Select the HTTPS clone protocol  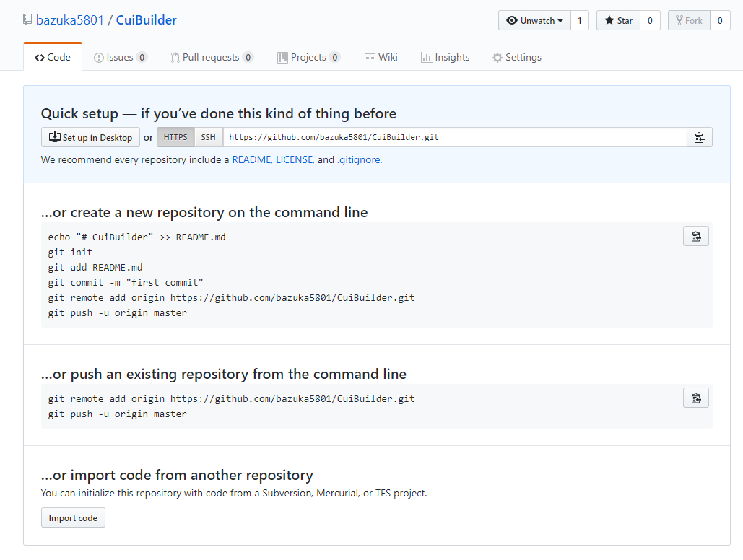pos(175,137)
